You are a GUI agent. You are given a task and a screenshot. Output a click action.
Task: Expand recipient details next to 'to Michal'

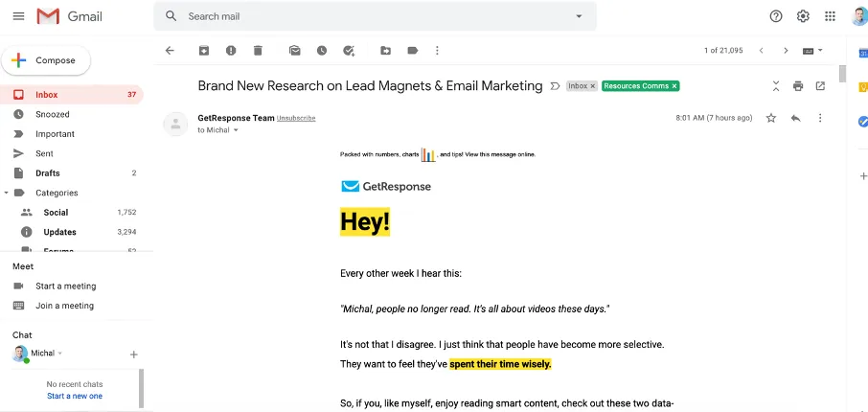pyautogui.click(x=236, y=130)
